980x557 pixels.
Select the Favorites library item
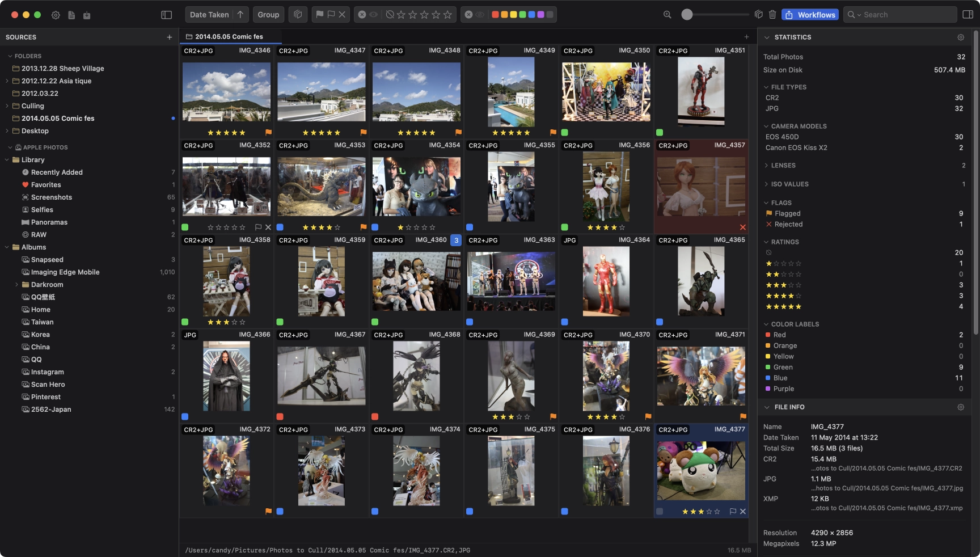[x=46, y=185]
